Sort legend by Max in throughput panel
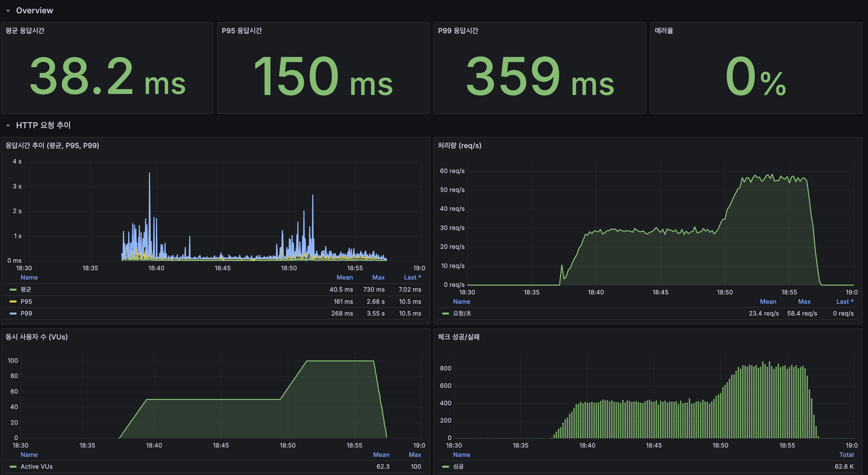The height and width of the screenshot is (475, 868). [x=804, y=301]
